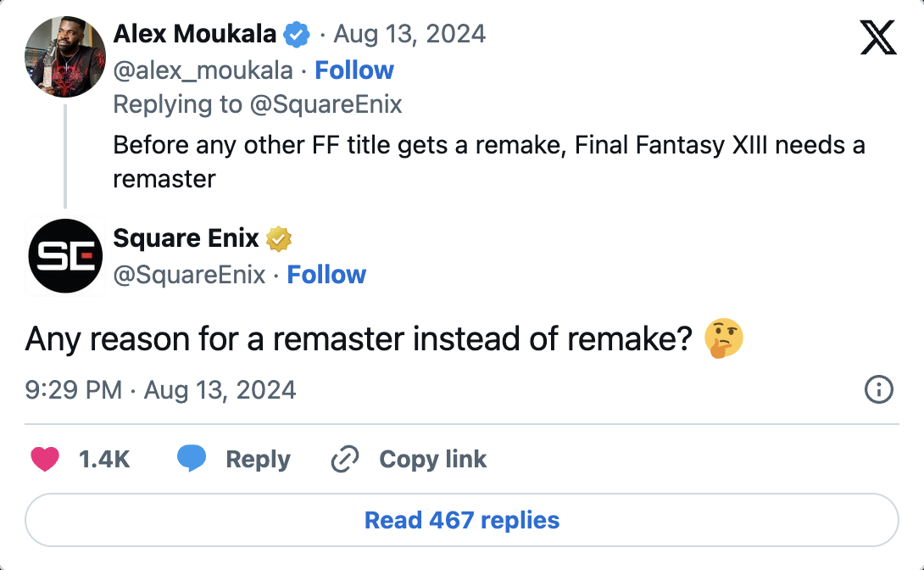Click the Reply text label

[258, 459]
